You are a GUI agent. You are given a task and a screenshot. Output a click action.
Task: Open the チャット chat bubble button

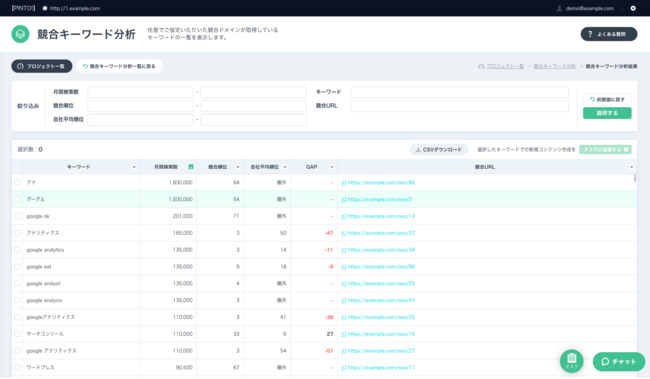[x=619, y=362]
